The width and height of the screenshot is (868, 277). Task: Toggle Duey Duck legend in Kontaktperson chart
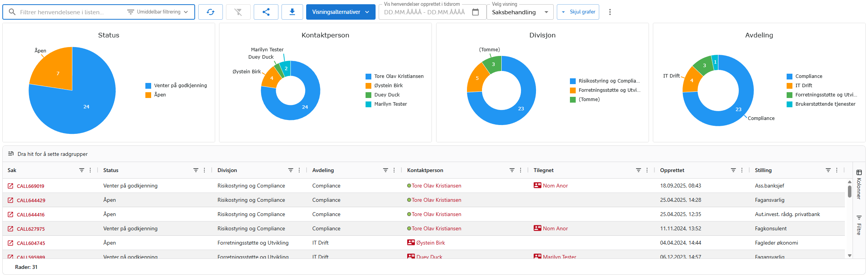pyautogui.click(x=386, y=95)
